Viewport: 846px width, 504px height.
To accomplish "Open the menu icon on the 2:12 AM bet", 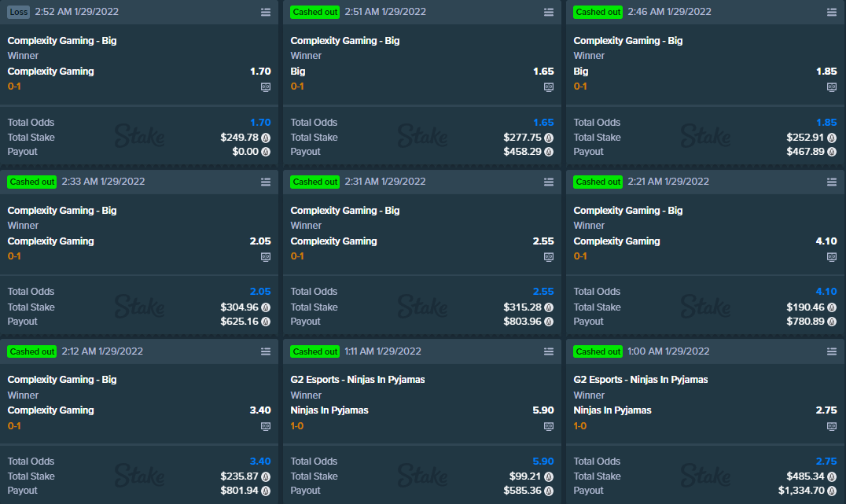I will 266,351.
